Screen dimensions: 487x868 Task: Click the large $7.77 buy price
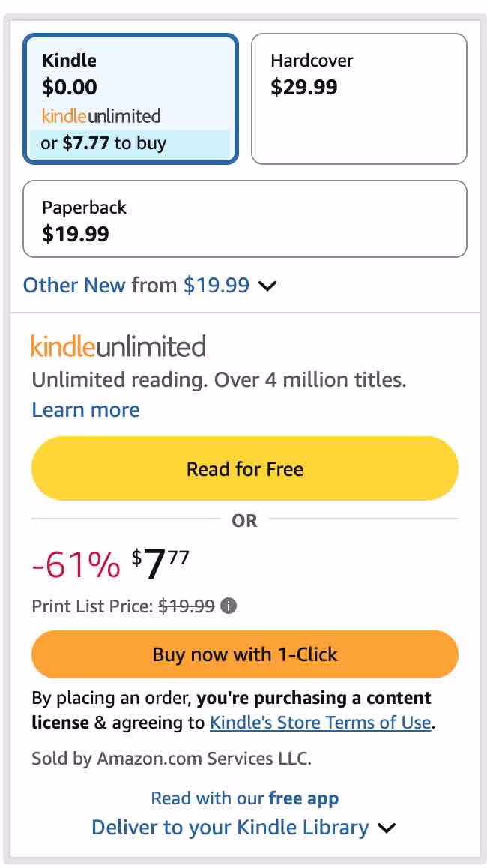[x=160, y=564]
